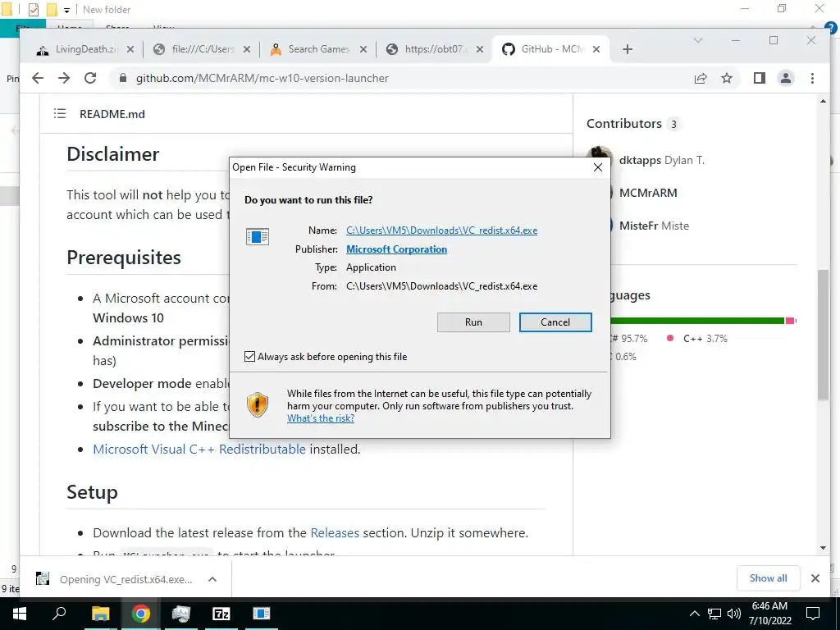The height and width of the screenshot is (630, 840).
Task: Cancel the Open File security warning
Action: click(555, 322)
